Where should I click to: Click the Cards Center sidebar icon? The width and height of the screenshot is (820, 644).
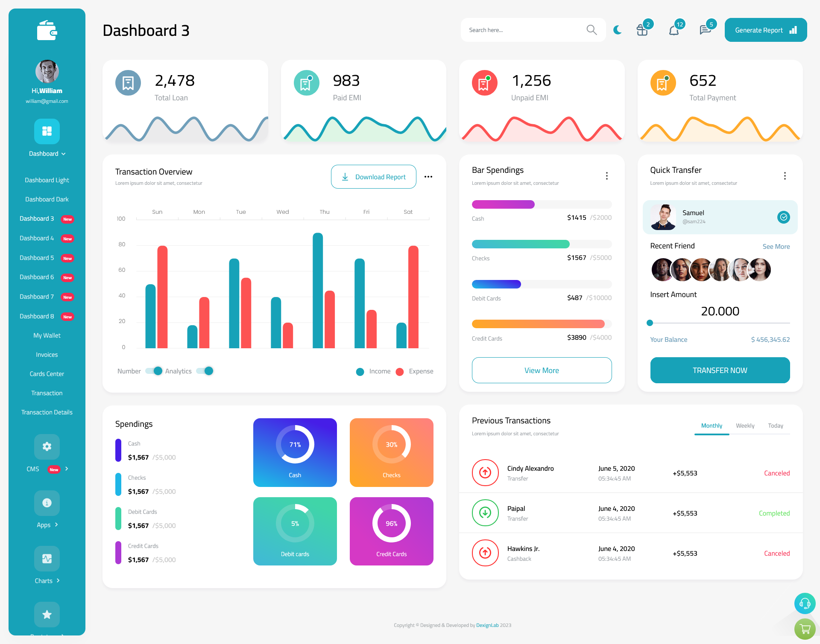47,373
